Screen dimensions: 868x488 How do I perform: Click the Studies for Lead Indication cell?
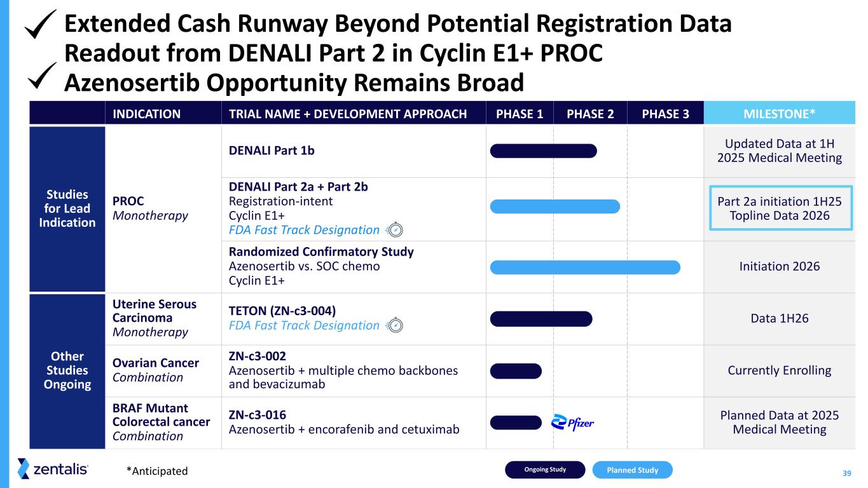point(67,208)
